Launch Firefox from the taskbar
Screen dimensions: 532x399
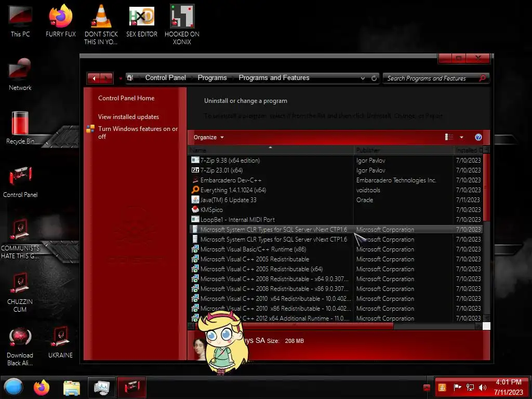pyautogui.click(x=42, y=388)
